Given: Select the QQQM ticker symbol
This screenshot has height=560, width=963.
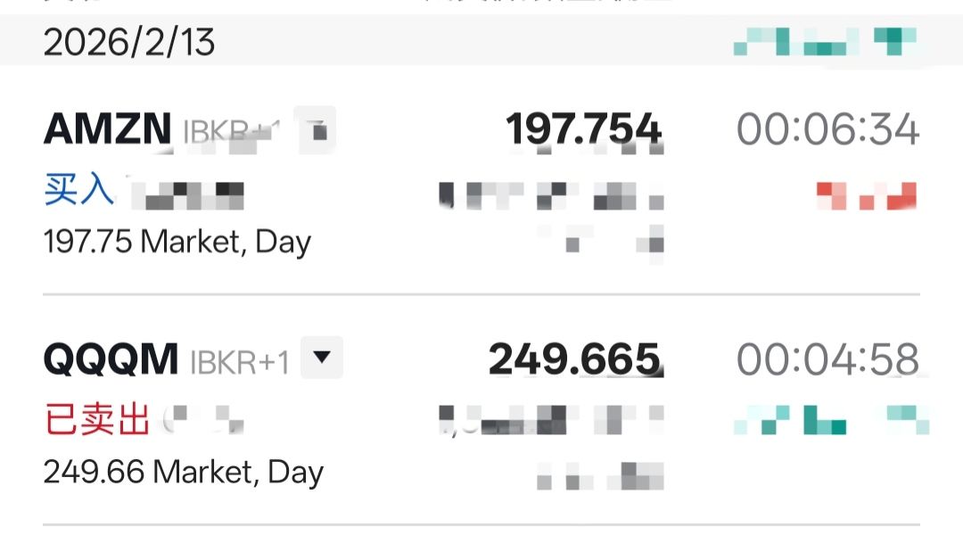Looking at the screenshot, I should point(111,359).
